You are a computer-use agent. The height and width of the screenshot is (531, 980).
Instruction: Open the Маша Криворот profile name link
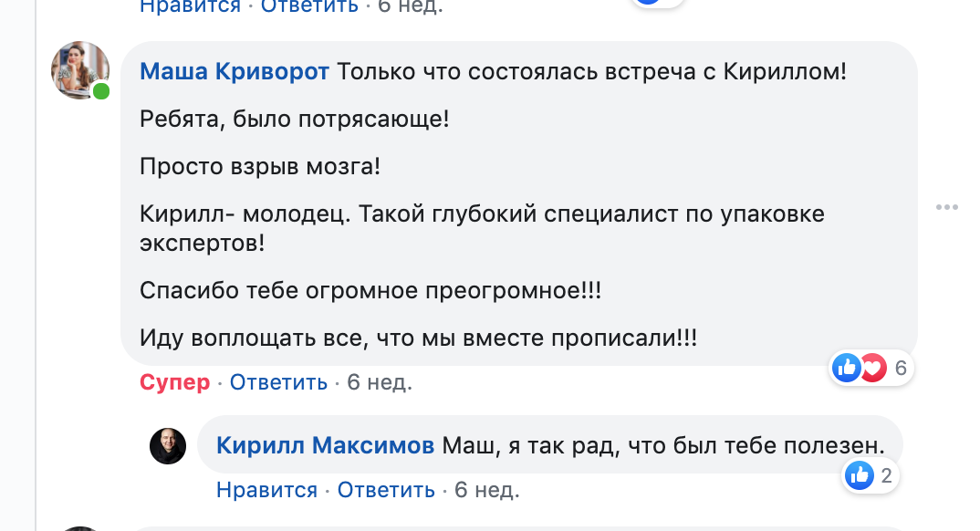pyautogui.click(x=235, y=71)
